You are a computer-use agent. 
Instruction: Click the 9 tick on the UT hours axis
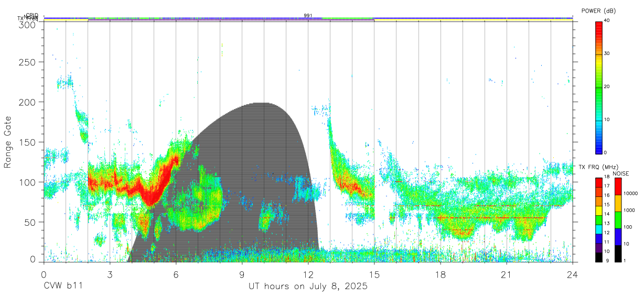[242, 274]
